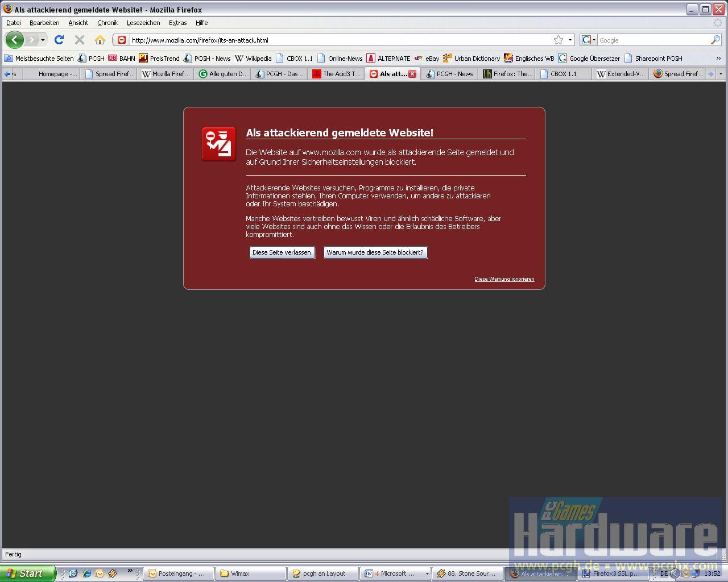This screenshot has height=582, width=728.
Task: Open the BAHN bookmark
Action: tap(122, 58)
